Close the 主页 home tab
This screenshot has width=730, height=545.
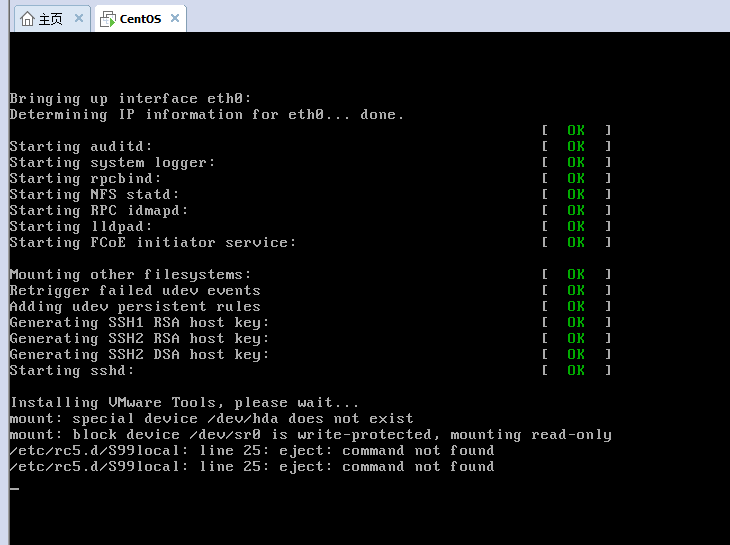[79, 18]
